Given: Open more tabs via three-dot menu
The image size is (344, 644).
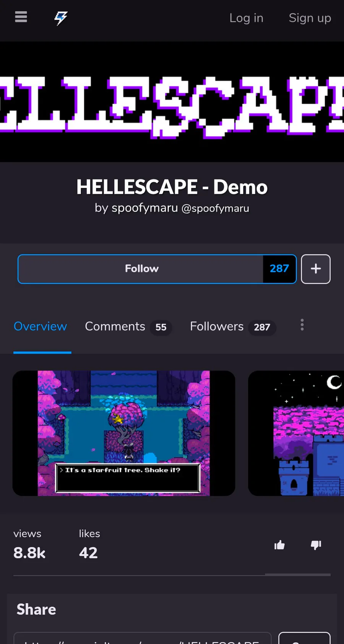Looking at the screenshot, I should (302, 325).
